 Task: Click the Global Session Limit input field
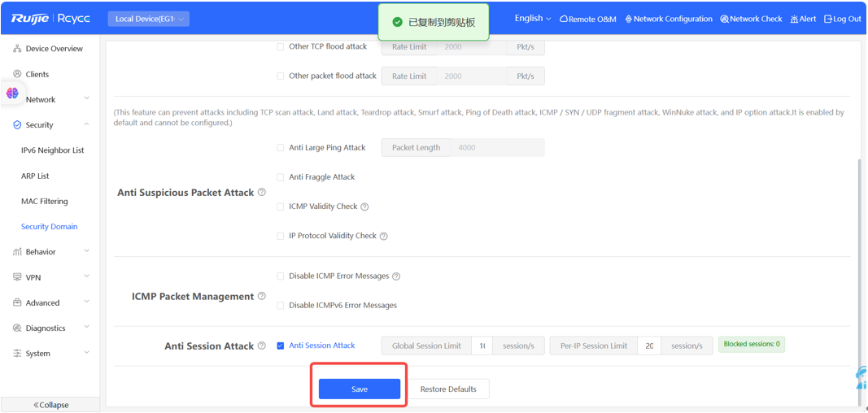click(482, 346)
